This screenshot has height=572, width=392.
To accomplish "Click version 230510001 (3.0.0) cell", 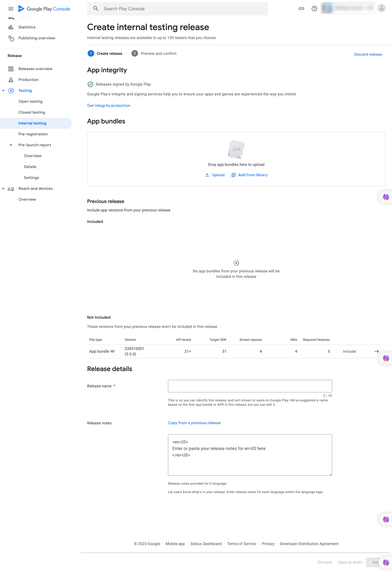I will click(x=134, y=351).
